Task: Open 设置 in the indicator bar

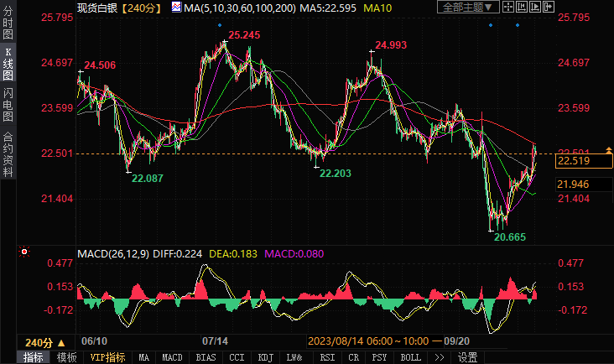Action: point(467,357)
